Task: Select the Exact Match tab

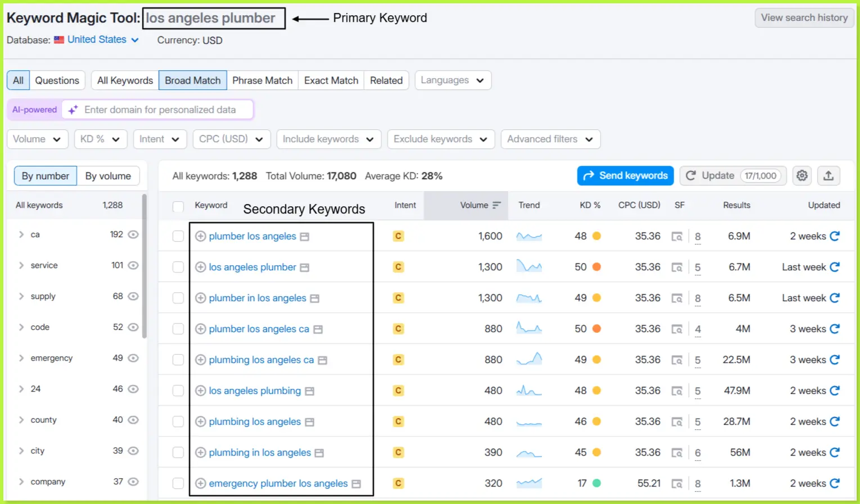Action: tap(331, 80)
